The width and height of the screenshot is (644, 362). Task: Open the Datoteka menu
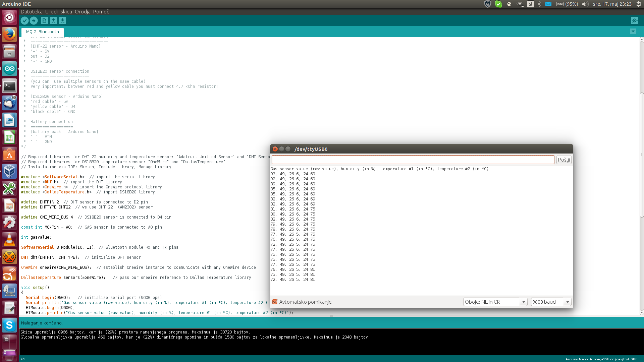32,12
